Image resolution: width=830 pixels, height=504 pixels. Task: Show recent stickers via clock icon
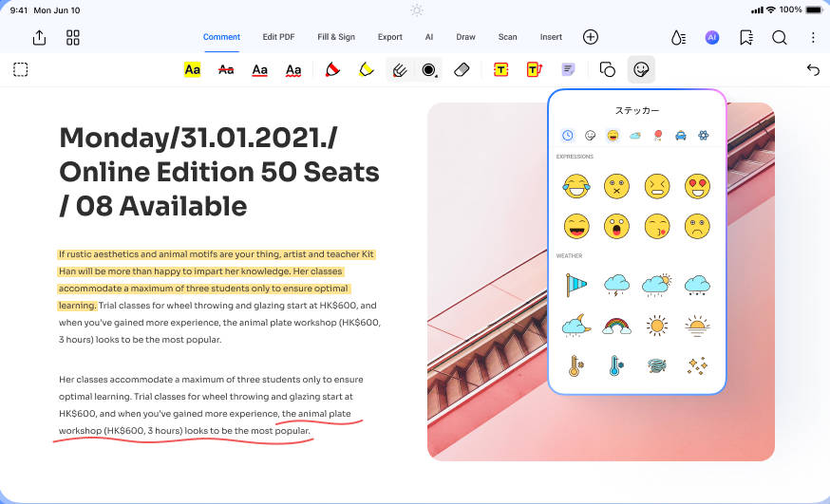click(x=568, y=136)
